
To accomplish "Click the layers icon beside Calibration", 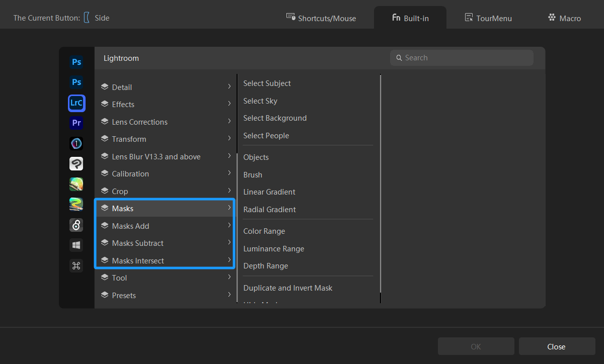I will [105, 173].
